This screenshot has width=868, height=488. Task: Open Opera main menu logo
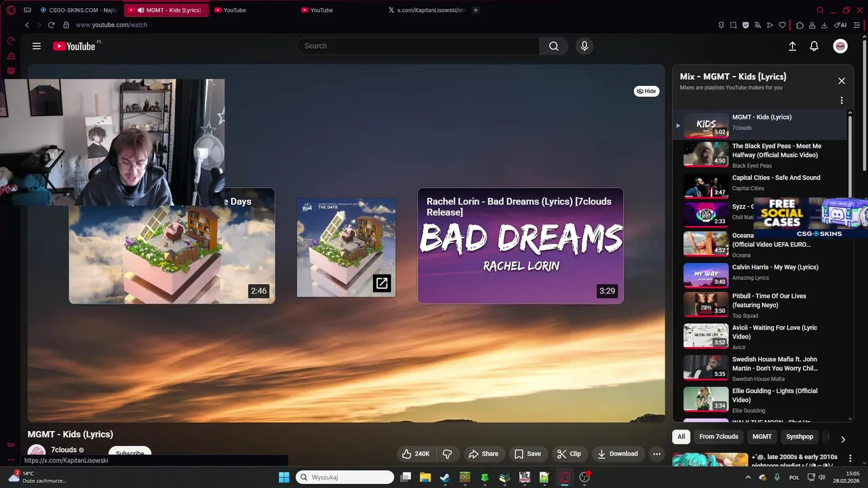pyautogui.click(x=12, y=10)
